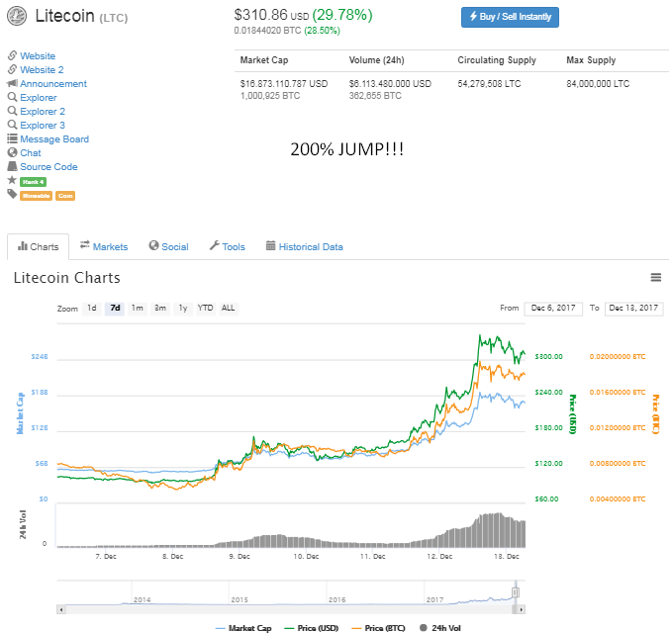This screenshot has height=633, width=672.
Task: Click the Market Cap column header
Action: 264,60
